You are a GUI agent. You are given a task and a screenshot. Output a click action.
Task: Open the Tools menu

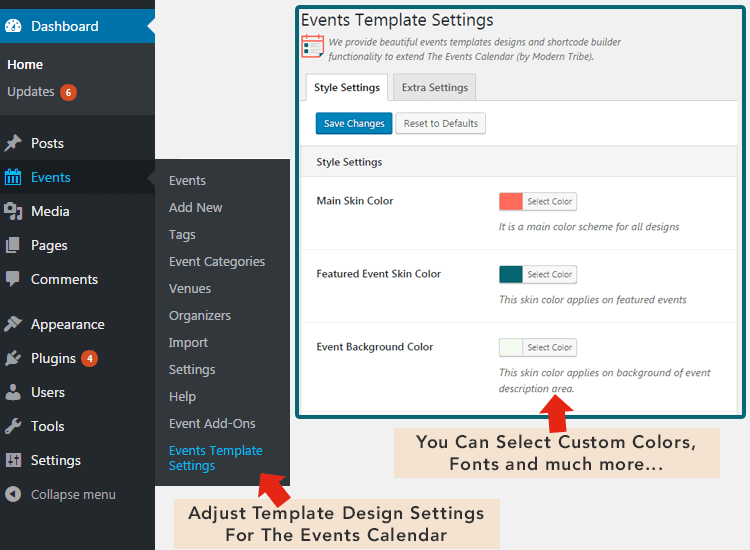point(47,426)
